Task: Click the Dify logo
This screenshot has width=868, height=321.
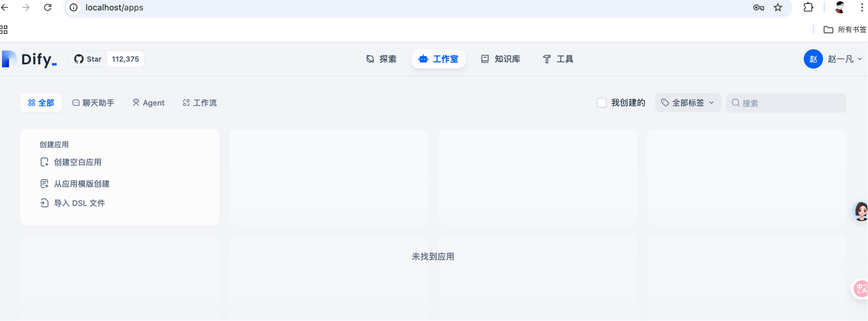Action: pyautogui.click(x=29, y=59)
